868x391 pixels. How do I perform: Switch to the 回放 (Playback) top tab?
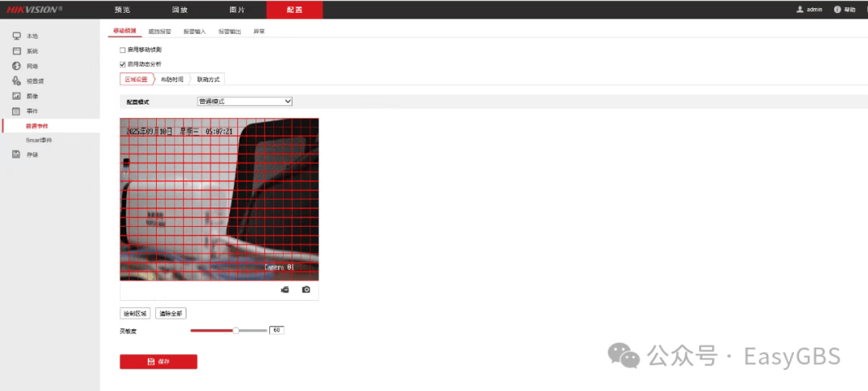180,10
